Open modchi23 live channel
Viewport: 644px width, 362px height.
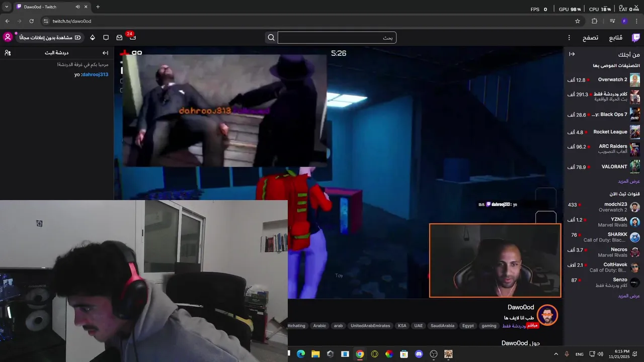click(x=604, y=207)
